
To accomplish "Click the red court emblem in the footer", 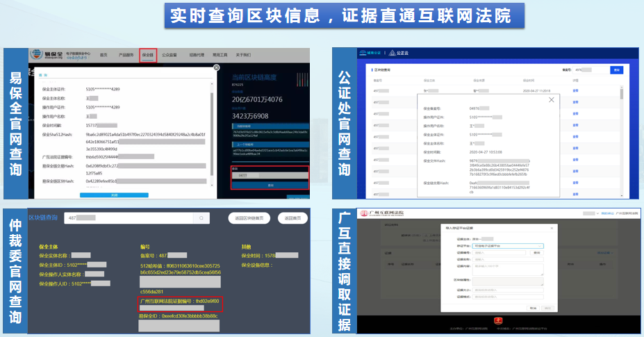I will 498,320.
